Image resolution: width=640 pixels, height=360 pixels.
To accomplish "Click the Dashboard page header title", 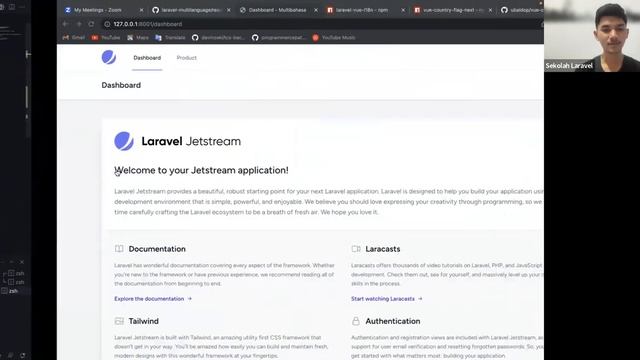I will click(x=121, y=85).
